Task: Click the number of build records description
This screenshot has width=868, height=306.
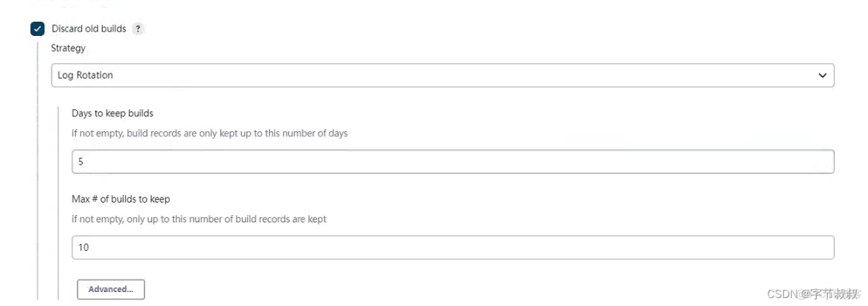Action: tap(199, 219)
